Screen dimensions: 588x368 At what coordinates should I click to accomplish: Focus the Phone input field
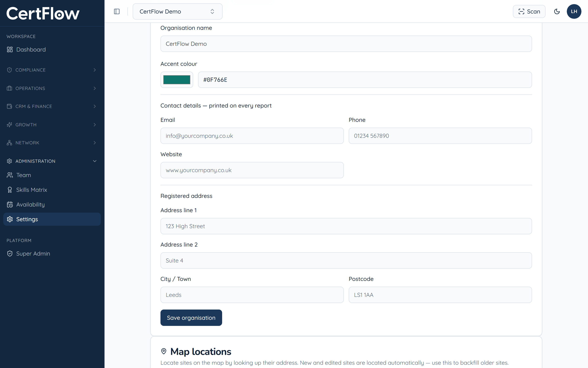(x=440, y=136)
